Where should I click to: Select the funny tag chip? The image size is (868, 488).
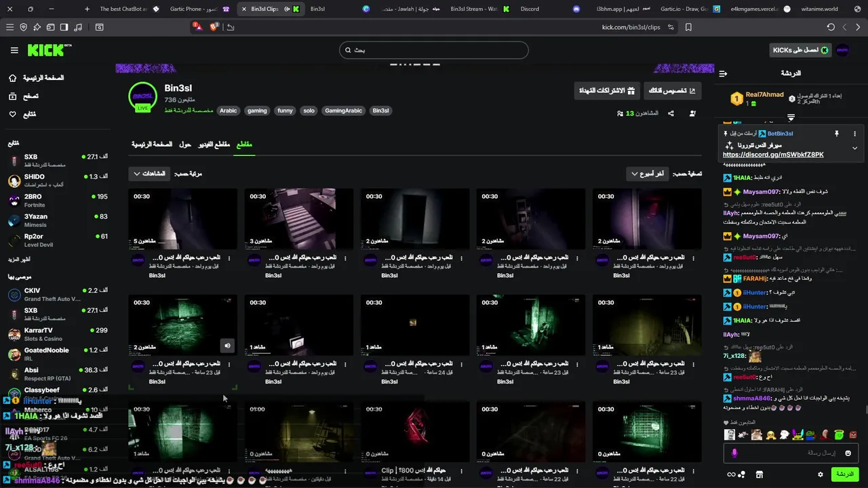[x=285, y=110]
